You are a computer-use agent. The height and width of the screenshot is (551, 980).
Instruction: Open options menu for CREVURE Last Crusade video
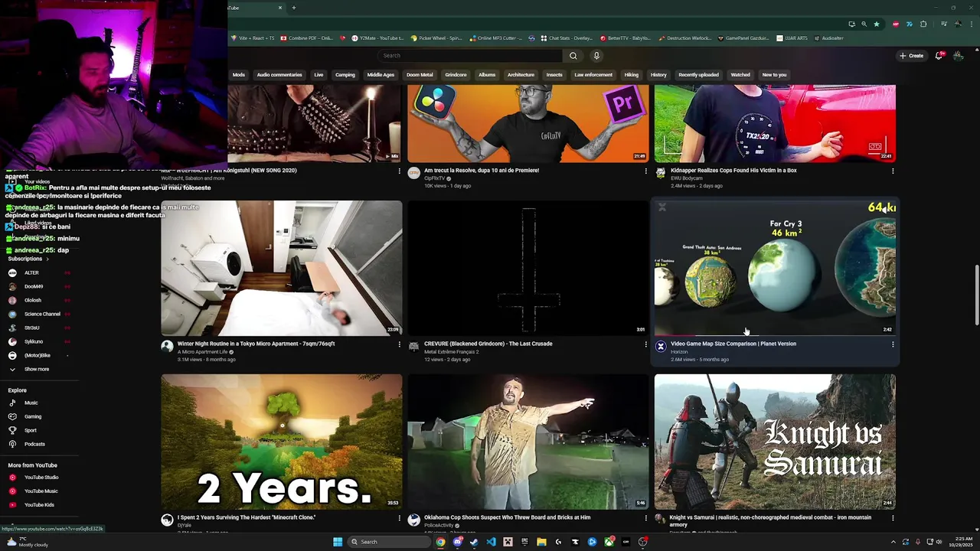(x=645, y=344)
